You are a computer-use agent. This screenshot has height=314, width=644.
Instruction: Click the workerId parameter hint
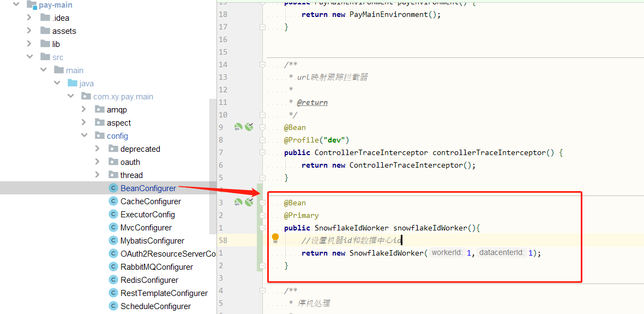(447, 253)
